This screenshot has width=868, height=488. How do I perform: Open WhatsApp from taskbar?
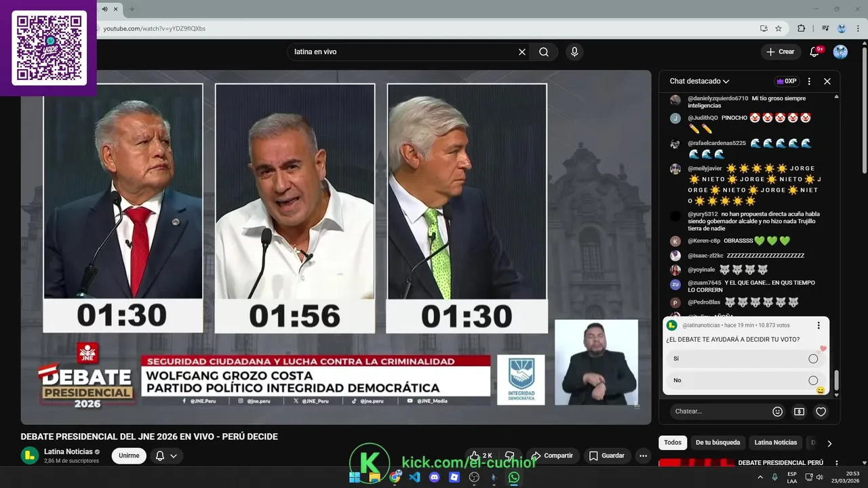(x=514, y=477)
